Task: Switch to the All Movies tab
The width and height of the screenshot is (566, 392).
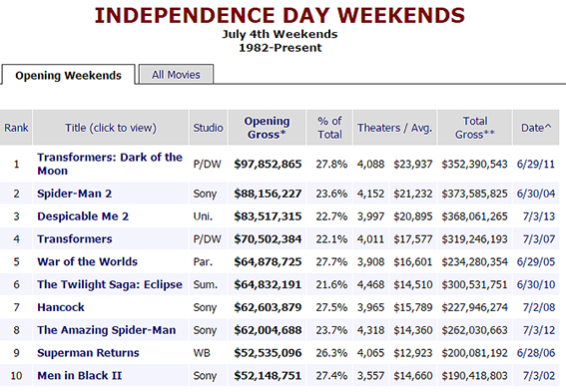Action: tap(176, 75)
